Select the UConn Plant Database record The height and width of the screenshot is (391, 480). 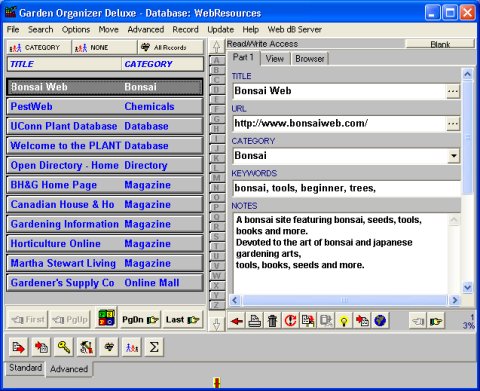tap(105, 126)
